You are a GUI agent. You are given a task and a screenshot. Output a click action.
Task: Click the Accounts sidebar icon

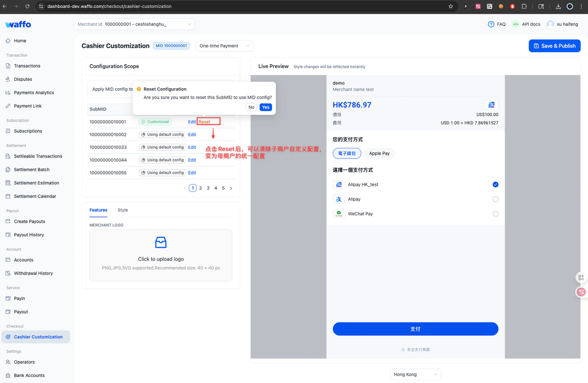click(8, 260)
